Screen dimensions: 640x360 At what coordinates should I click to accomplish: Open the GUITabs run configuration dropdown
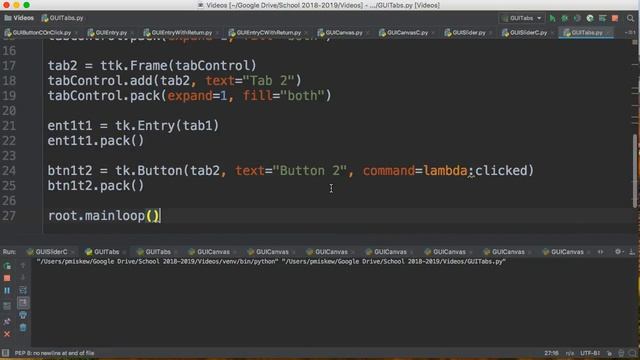click(522, 18)
